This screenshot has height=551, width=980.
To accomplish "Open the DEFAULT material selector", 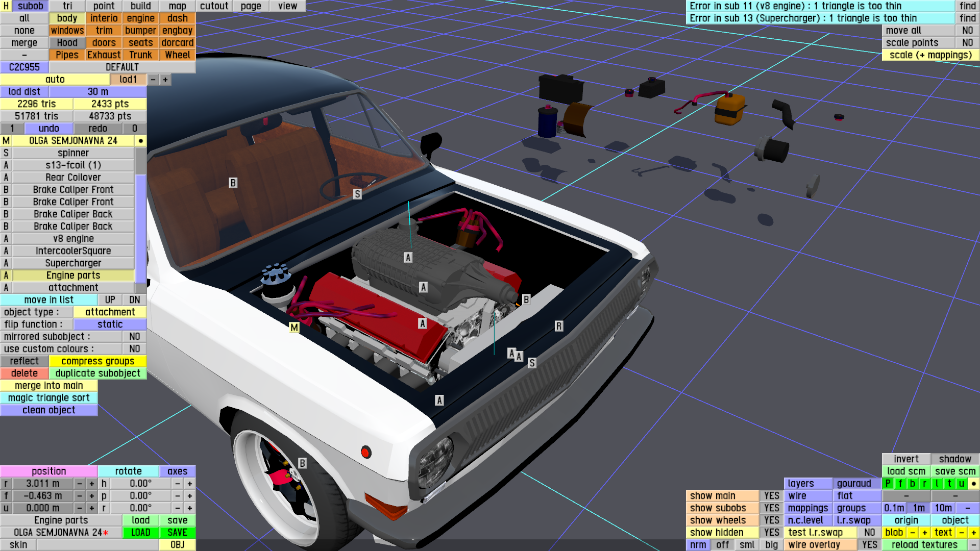I will coord(122,67).
